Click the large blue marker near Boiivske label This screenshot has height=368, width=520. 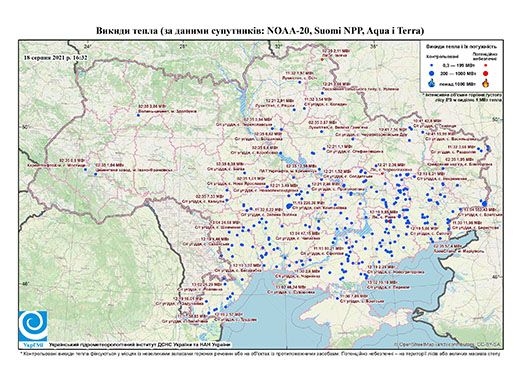pos(484,203)
